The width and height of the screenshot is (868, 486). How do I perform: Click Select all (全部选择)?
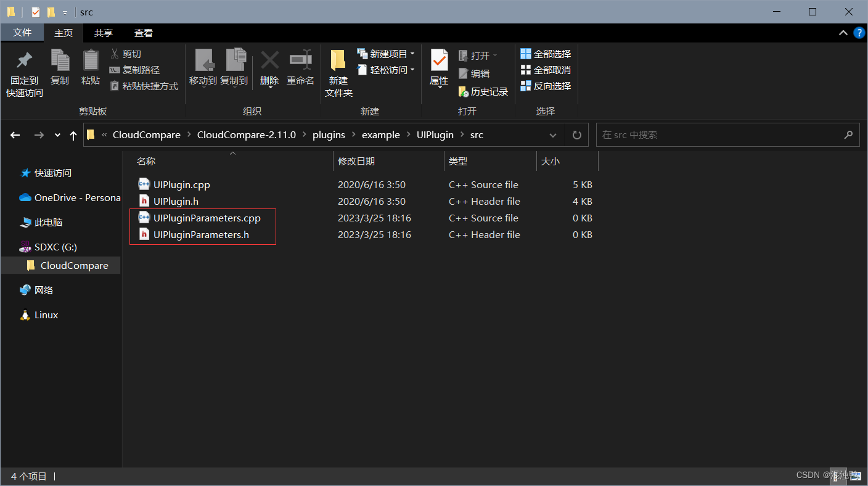(546, 54)
